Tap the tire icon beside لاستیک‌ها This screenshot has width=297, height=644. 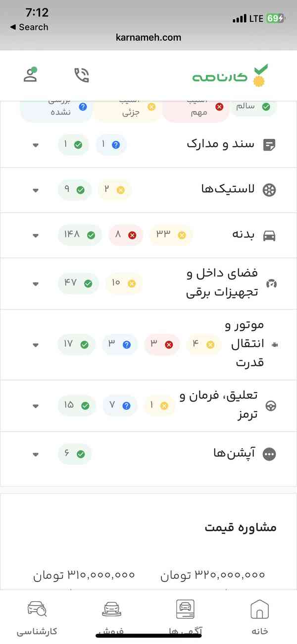pyautogui.click(x=269, y=190)
